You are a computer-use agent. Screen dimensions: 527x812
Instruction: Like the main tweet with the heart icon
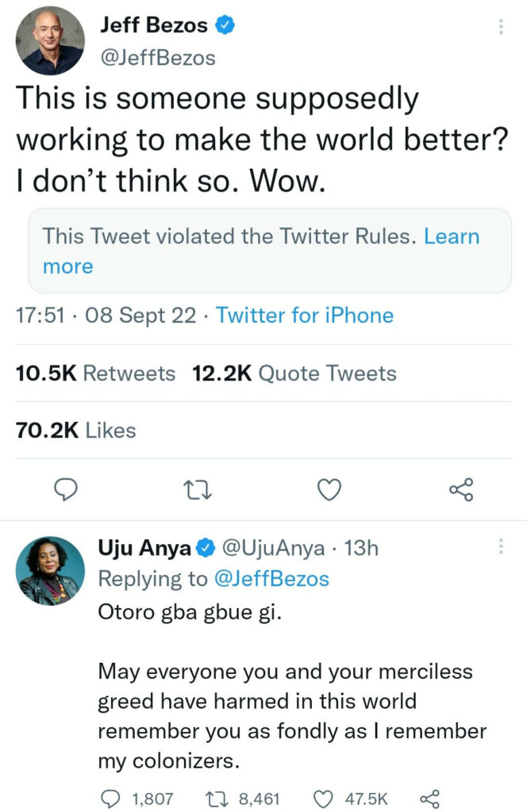[329, 492]
